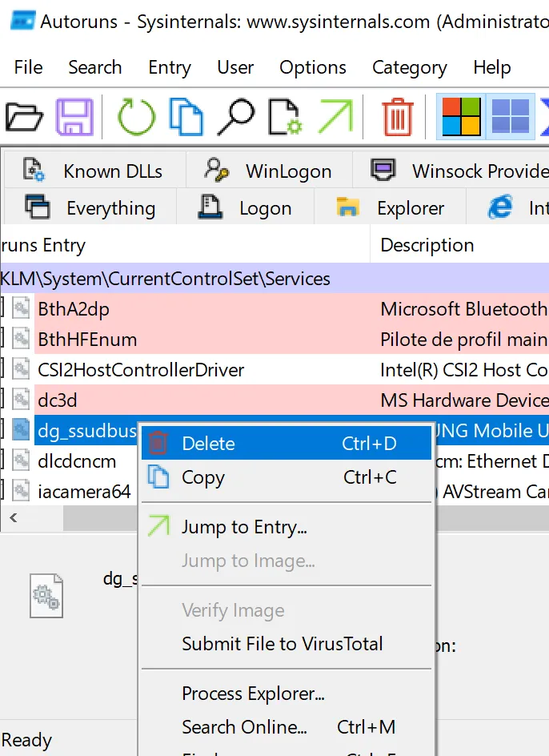This screenshot has height=756, width=549.
Task: Click the dg_ssudbus entry icon
Action: pos(21,430)
